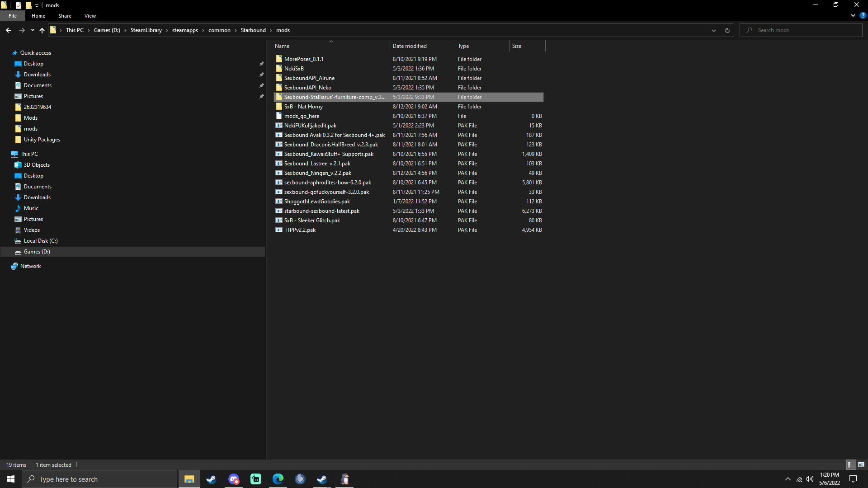
Task: Select the MorePoses_0.1.1 folder icon
Action: (x=279, y=59)
